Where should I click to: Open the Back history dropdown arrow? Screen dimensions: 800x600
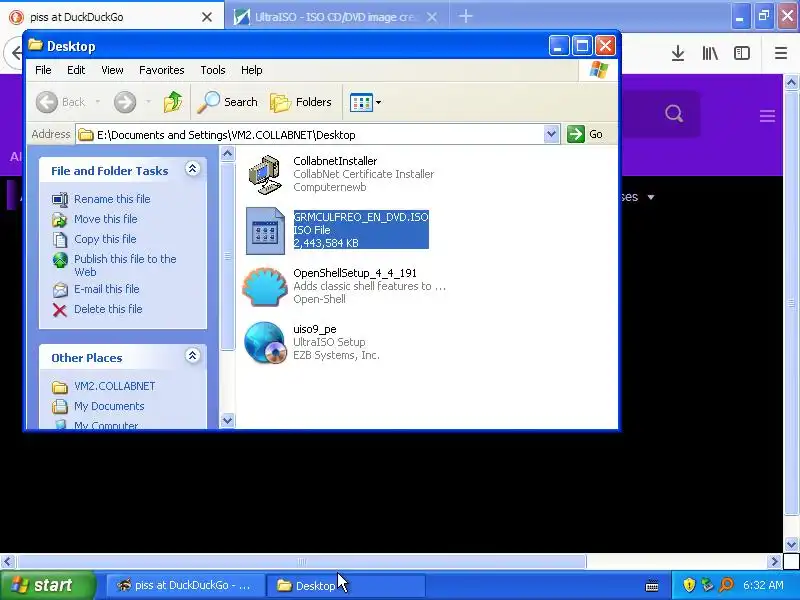(97, 102)
